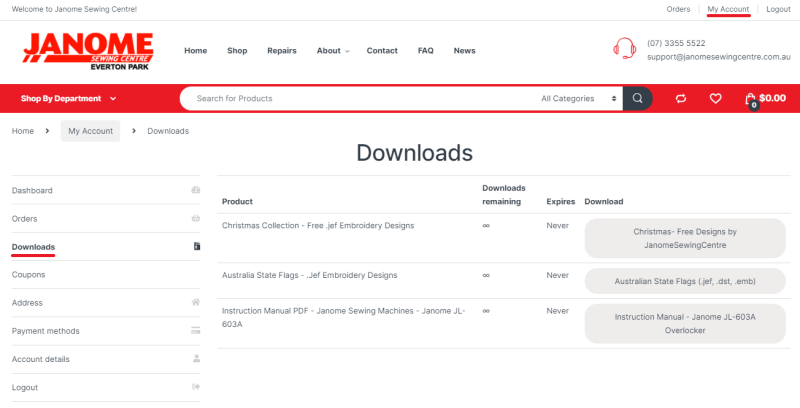The image size is (800, 408).
Task: Open the Contact page
Action: click(382, 50)
